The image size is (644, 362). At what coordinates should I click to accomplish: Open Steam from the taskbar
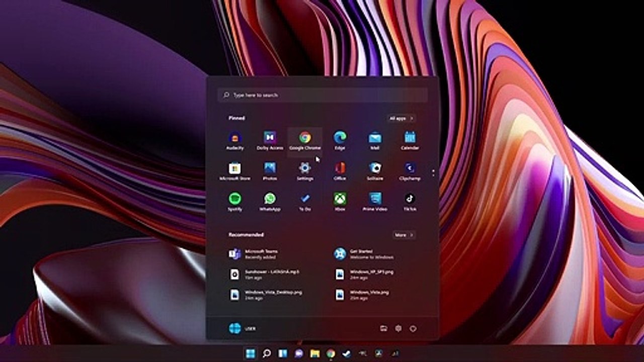[x=346, y=354]
